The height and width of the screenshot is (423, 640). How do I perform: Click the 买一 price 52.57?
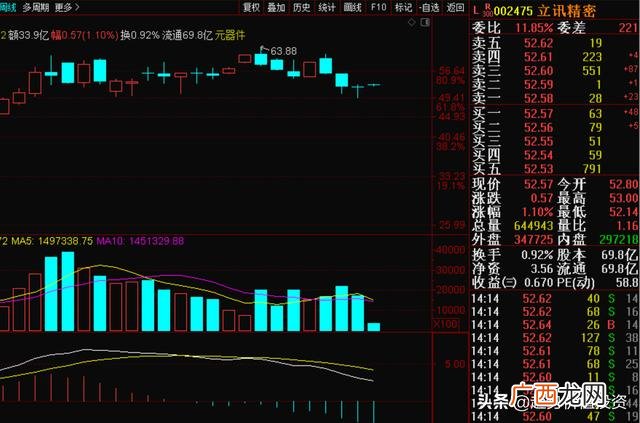pos(539,114)
